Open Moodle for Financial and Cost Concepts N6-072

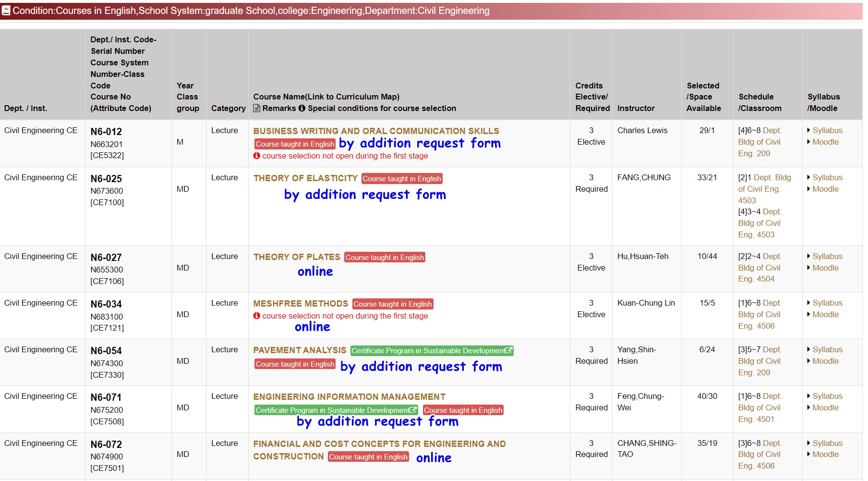click(825, 454)
